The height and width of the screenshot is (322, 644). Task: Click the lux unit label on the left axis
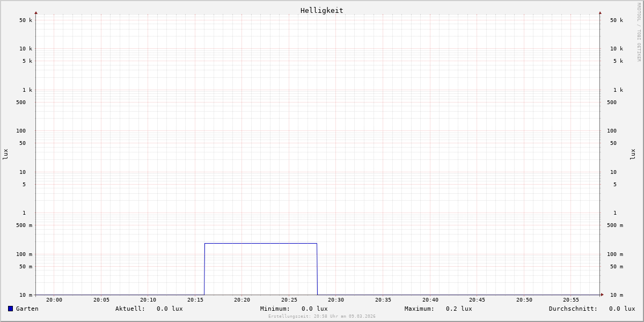pyautogui.click(x=5, y=154)
